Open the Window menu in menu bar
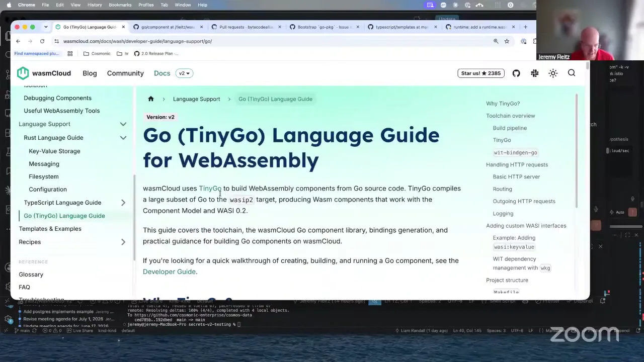 (183, 5)
